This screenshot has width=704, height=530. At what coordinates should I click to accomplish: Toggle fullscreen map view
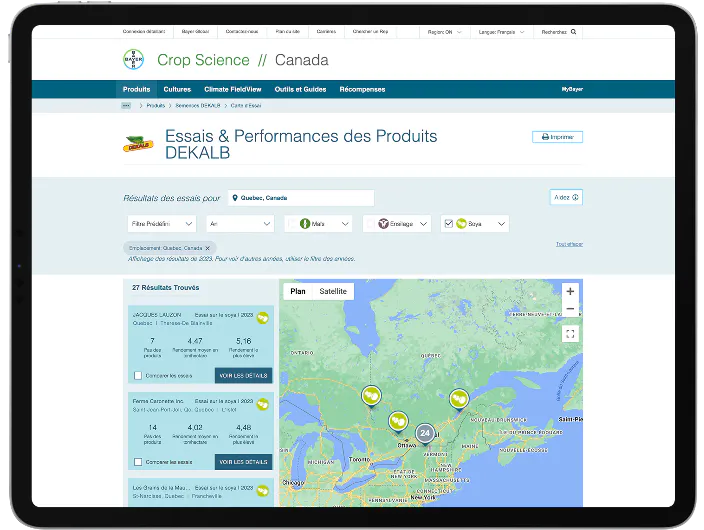[x=570, y=334]
